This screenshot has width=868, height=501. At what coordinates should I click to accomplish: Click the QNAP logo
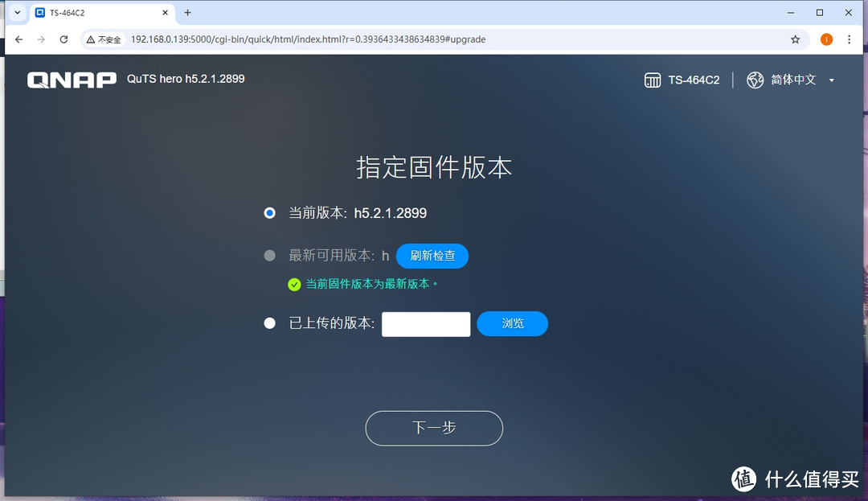click(71, 79)
